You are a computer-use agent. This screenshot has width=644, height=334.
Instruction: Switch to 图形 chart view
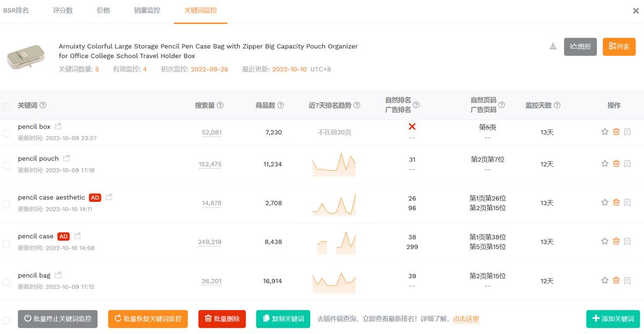(x=580, y=47)
